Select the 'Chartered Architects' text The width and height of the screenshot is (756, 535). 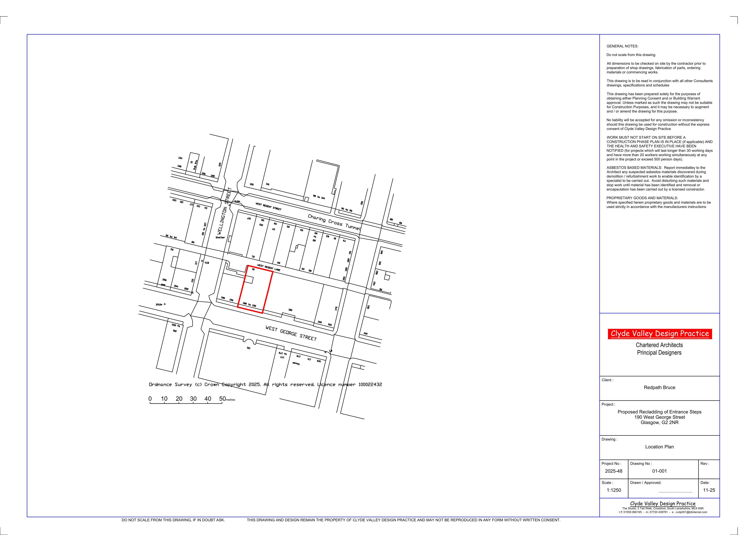(x=659, y=345)
